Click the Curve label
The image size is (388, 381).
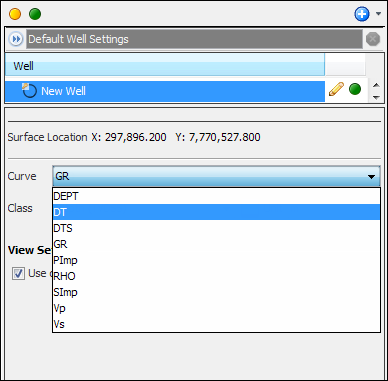pyautogui.click(x=22, y=176)
